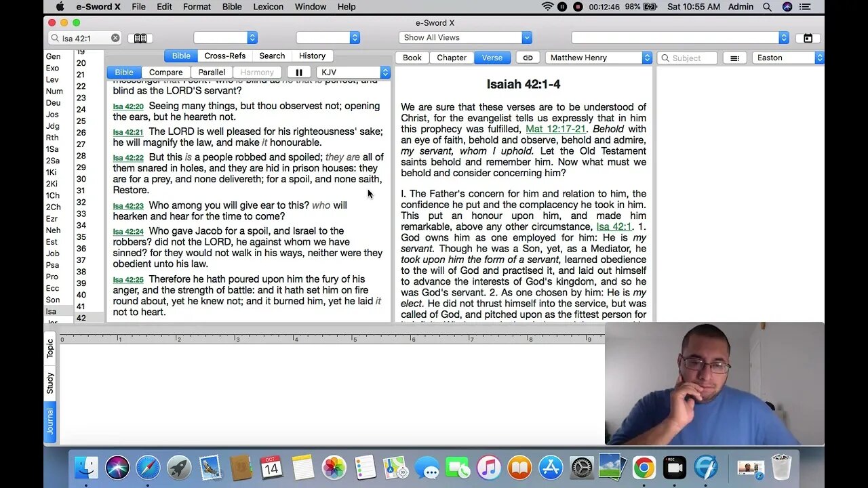Select chapter 35 in chapter list
The width and height of the screenshot is (868, 488).
[81, 237]
